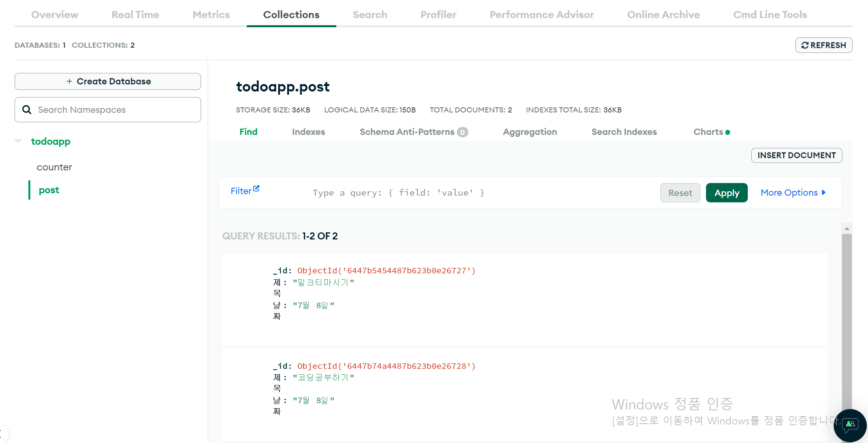Open the Search tab in top navigation
Screen dimensions: 868x443
pyautogui.click(x=370, y=15)
